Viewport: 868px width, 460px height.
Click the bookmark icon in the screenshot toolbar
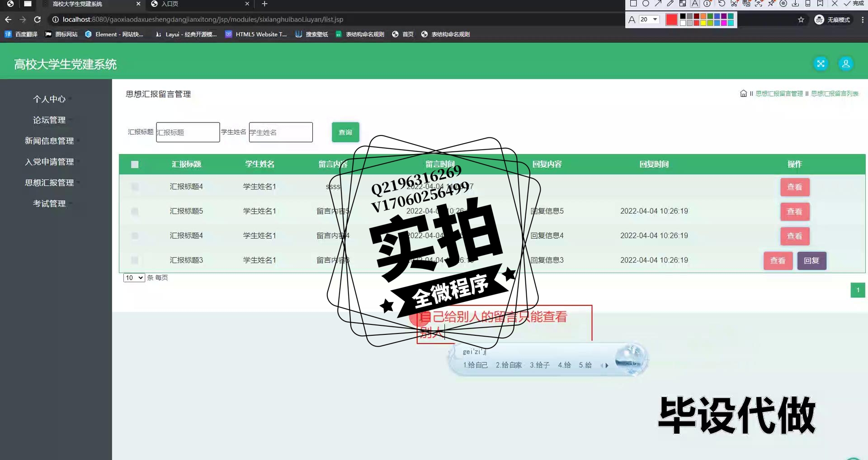820,4
